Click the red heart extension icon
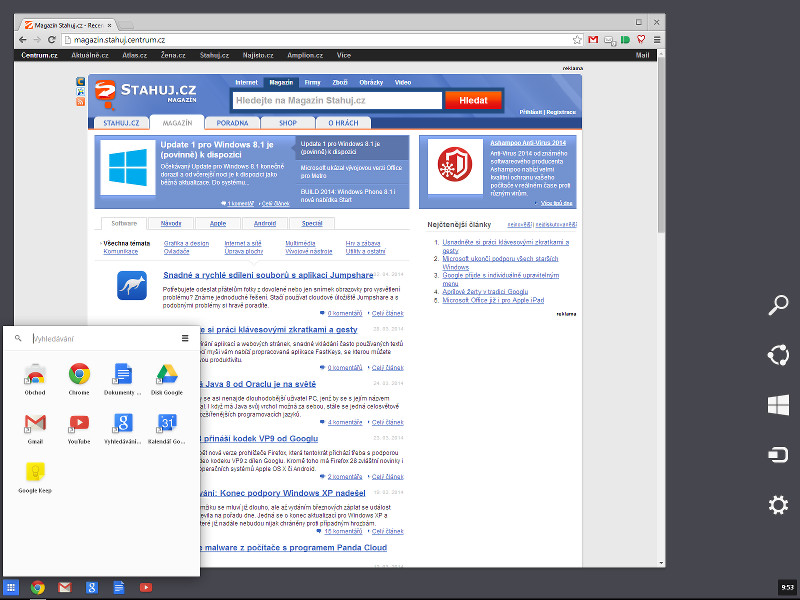The image size is (800, 600). coord(641,40)
